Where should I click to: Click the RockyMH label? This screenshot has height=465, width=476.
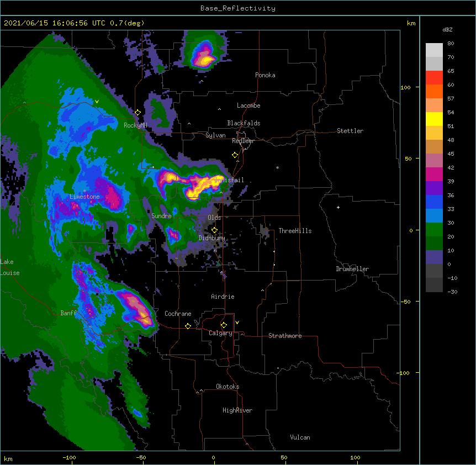(135, 125)
